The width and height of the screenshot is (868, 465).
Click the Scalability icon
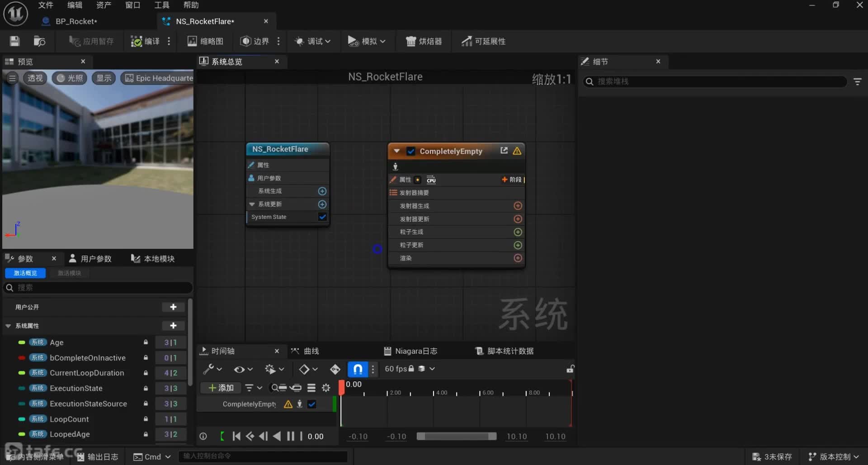(x=467, y=41)
